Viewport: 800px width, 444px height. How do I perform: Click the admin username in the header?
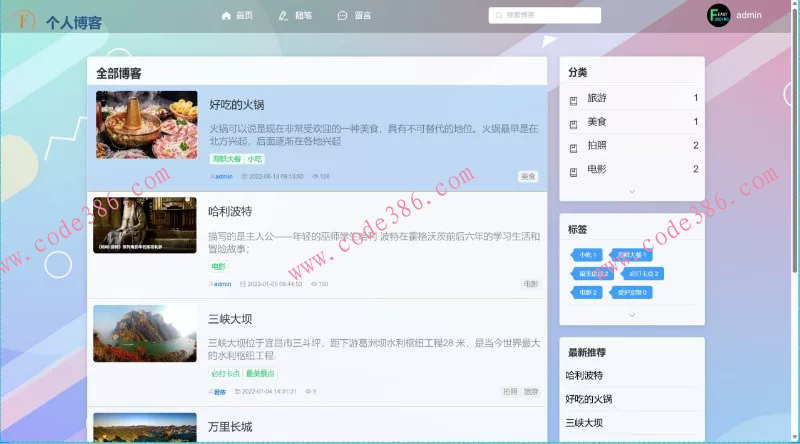(748, 15)
